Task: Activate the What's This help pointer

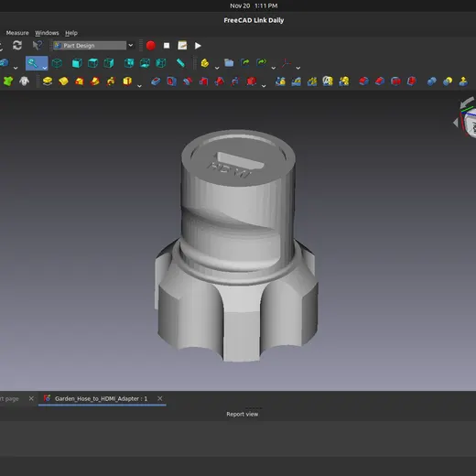Action: [38, 46]
